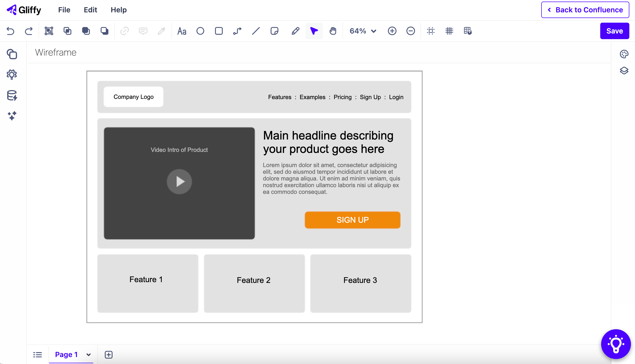Select the Lorem ipsum paragraph text
Screen dimensions: 635x364
[332, 178]
